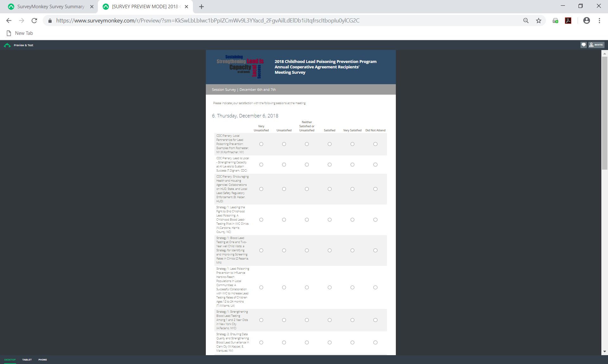Image resolution: width=608 pixels, height=364 pixels.
Task: Select Very Unsatisfied for the first CDC Plenary session
Action: [x=261, y=144]
